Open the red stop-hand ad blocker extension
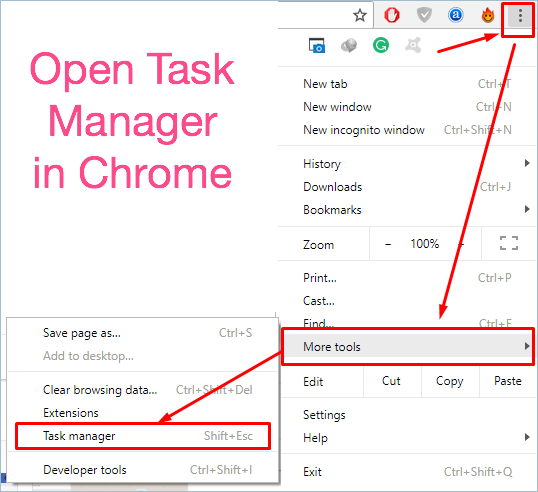Screen dimensions: 538x492 [x=391, y=15]
